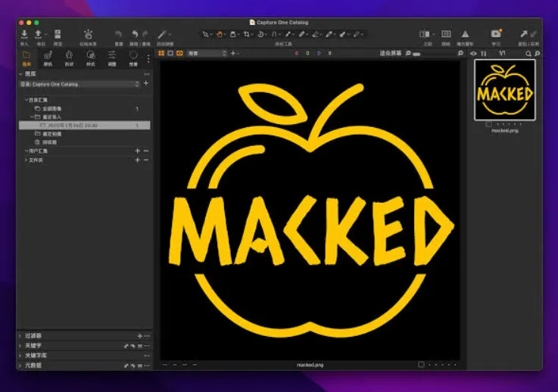Select the macked.png thumbnail in the browser
The height and width of the screenshot is (392, 558).
[504, 89]
